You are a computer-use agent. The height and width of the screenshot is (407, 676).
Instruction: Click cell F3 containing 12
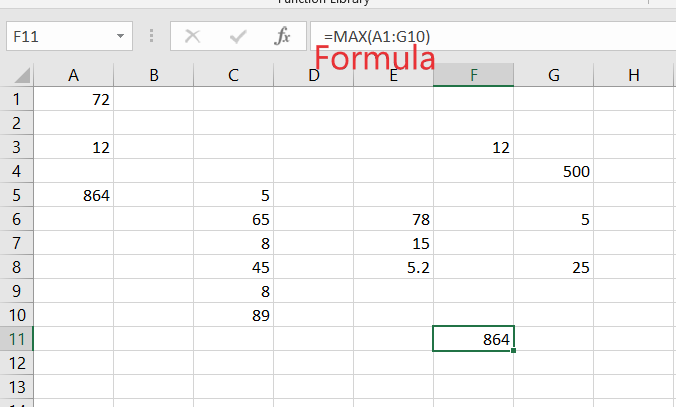click(x=474, y=147)
